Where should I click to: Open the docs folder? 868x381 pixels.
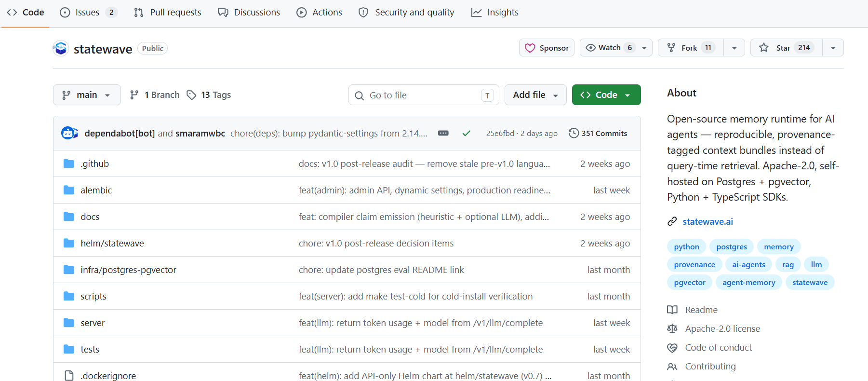point(90,217)
